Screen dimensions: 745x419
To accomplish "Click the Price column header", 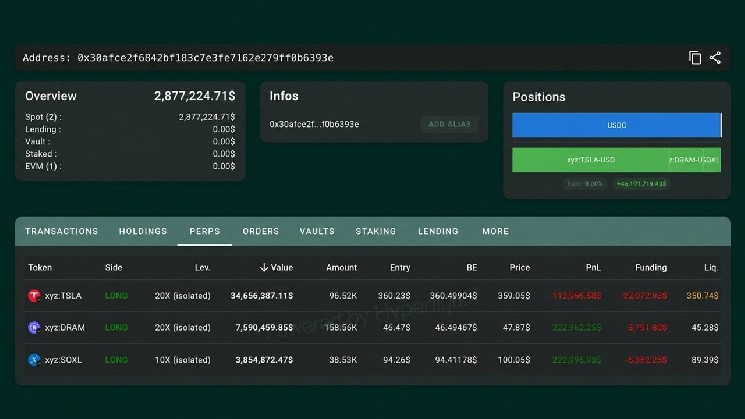I will pos(520,267).
